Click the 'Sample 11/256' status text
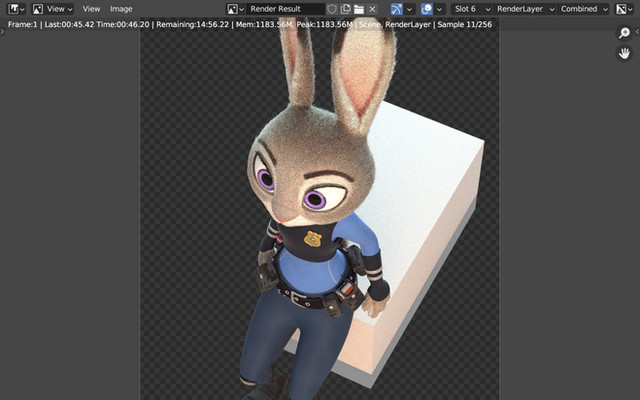Viewport: 640px width, 400px height. coord(464,24)
